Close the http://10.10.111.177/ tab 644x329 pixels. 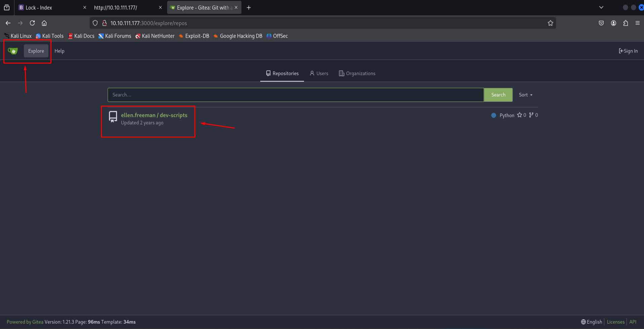coord(160,7)
